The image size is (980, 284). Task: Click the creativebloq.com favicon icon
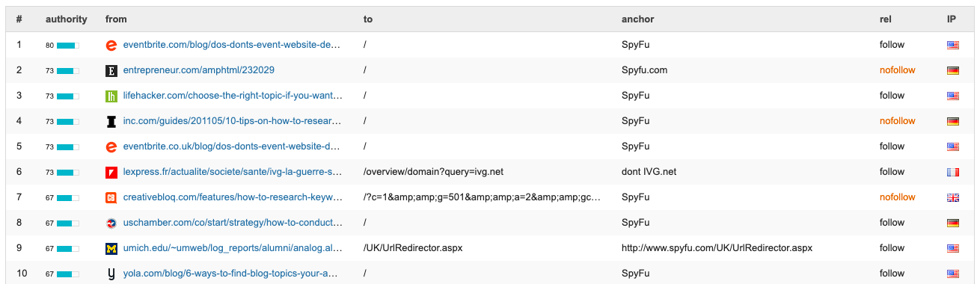click(111, 197)
